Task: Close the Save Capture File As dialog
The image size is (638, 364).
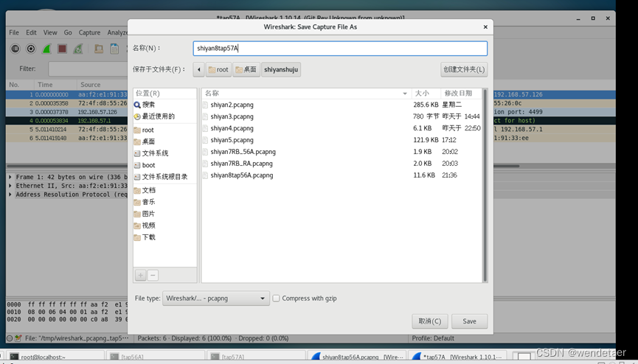Action: pos(485,27)
